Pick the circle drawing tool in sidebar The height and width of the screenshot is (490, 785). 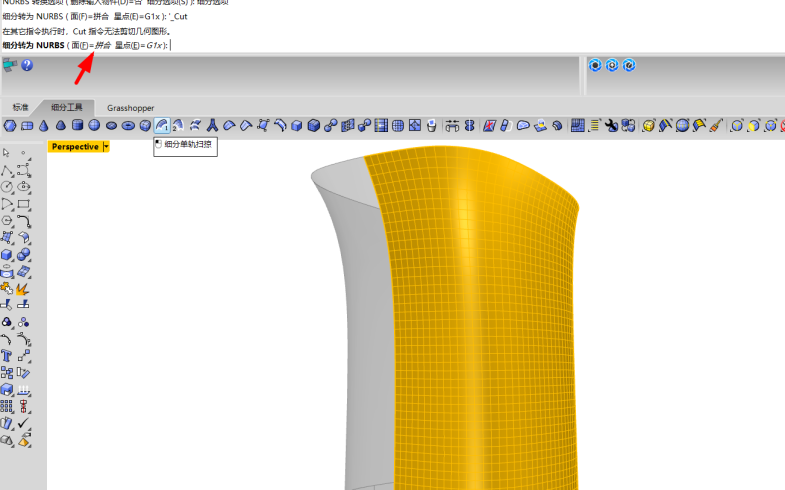click(x=7, y=186)
